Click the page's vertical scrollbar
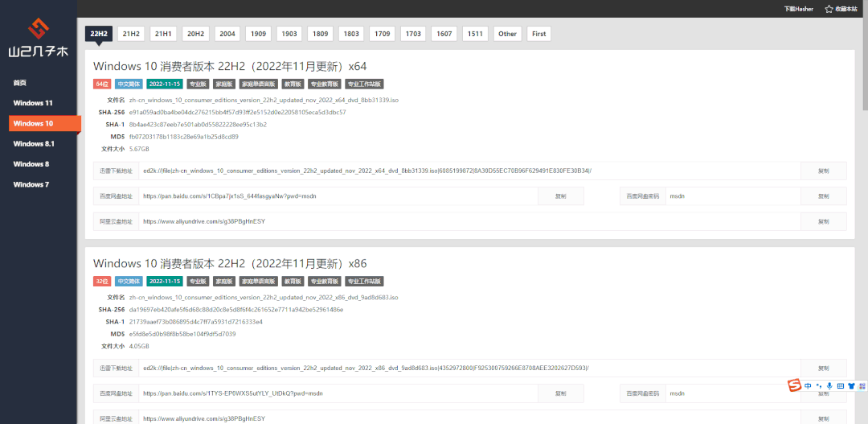This screenshot has height=424, width=868. 864,64
